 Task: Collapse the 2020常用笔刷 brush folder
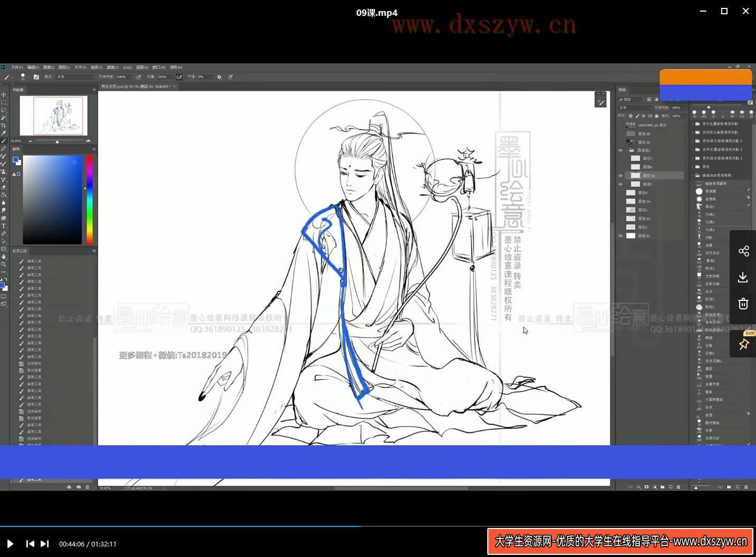693,175
